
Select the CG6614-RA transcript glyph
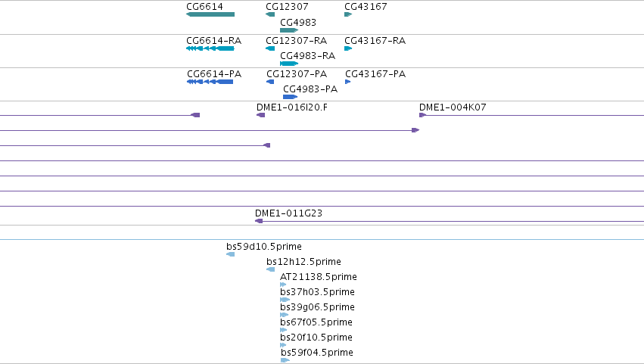pos(210,48)
